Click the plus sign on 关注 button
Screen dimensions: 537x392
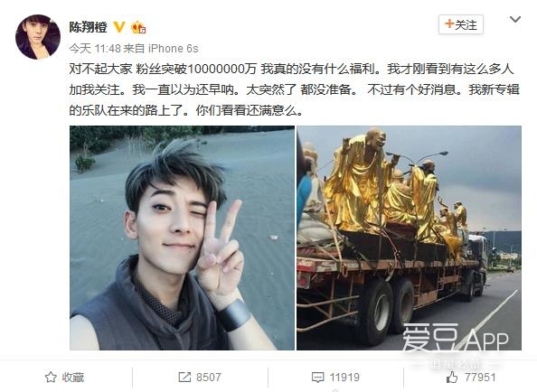[x=449, y=23]
